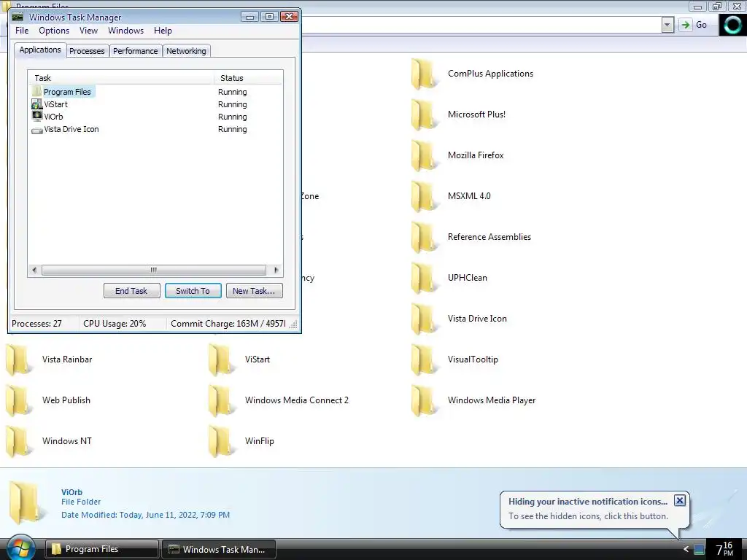Screen dimensions: 747x560
Task: Select the VisualTooltip folder icon
Action: tap(423, 360)
